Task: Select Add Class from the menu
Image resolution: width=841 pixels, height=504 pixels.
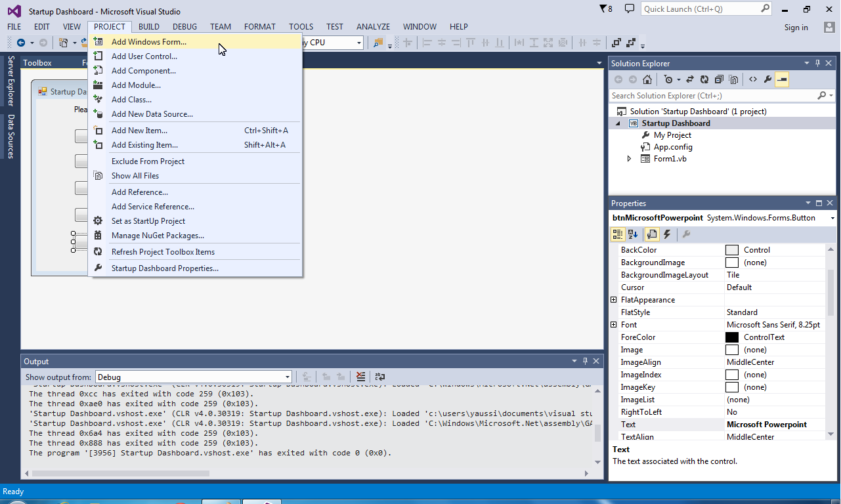Action: 196,100
